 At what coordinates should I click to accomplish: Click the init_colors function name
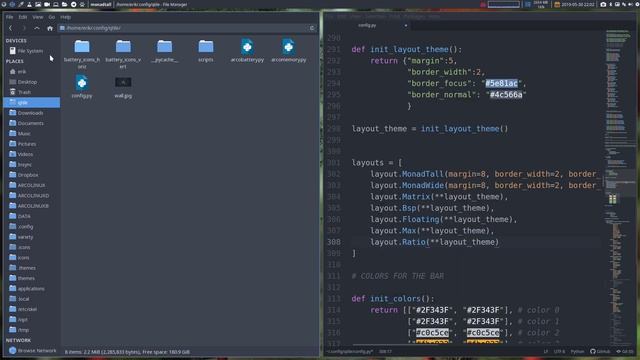(395, 298)
